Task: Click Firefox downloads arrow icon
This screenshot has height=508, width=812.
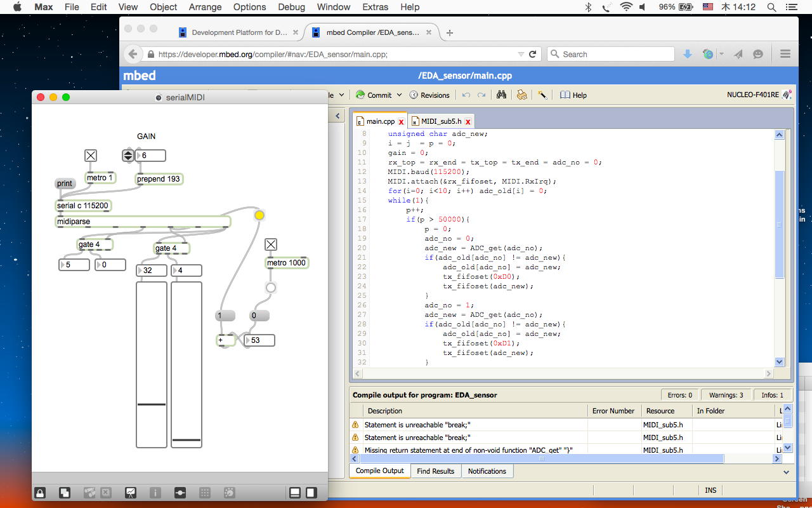Action: click(x=687, y=54)
